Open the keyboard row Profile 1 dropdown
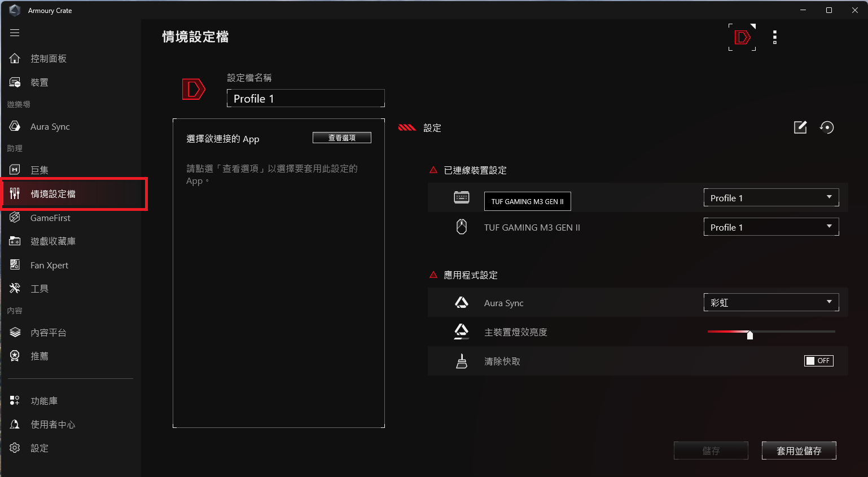The height and width of the screenshot is (477, 868). click(x=771, y=198)
